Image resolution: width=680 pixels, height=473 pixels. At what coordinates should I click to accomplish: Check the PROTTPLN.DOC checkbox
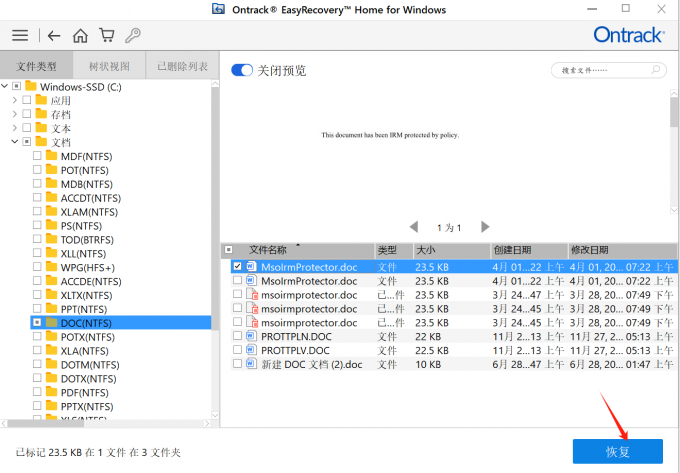click(x=237, y=336)
